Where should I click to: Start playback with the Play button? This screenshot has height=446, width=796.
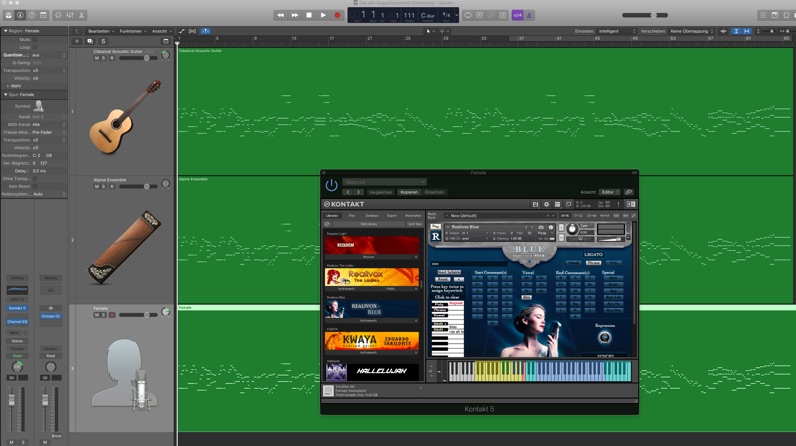click(x=323, y=15)
